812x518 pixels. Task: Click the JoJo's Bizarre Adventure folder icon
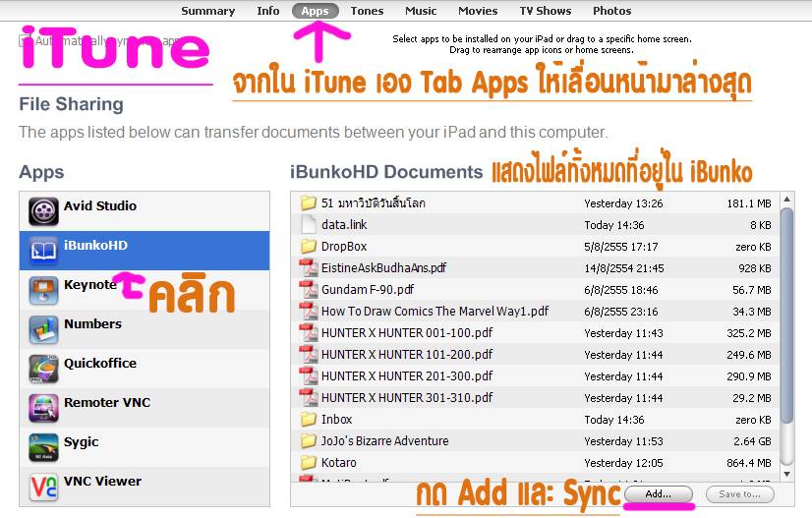point(308,440)
